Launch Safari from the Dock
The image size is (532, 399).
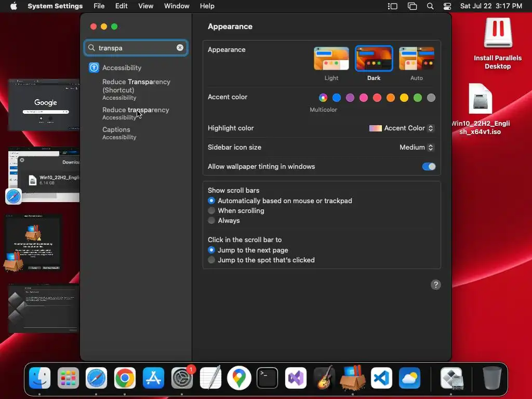click(96, 378)
